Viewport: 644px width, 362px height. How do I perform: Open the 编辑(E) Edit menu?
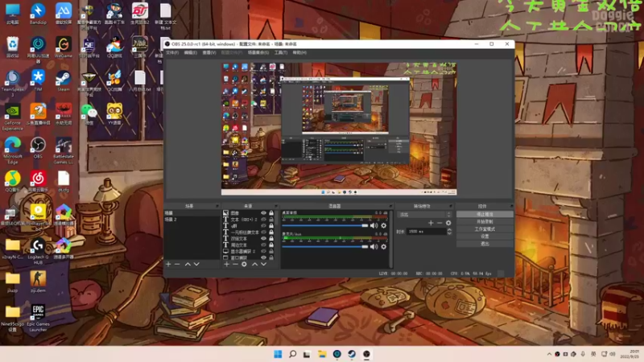tap(190, 52)
